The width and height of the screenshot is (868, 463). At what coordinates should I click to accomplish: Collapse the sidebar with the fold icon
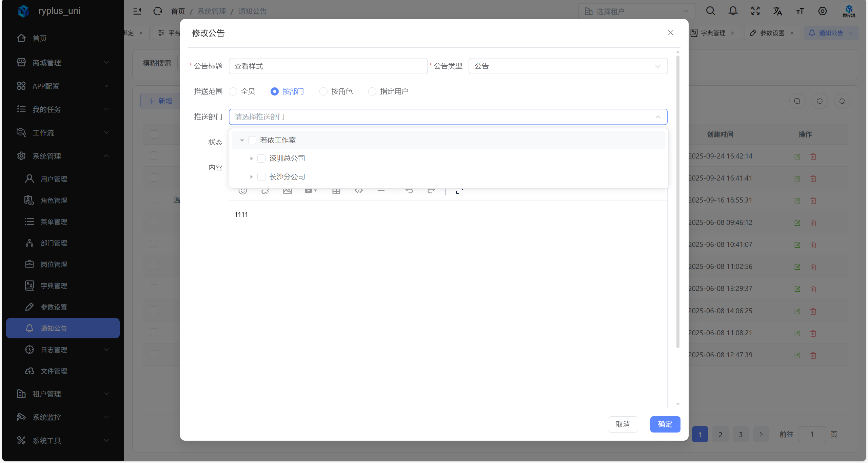[x=137, y=11]
